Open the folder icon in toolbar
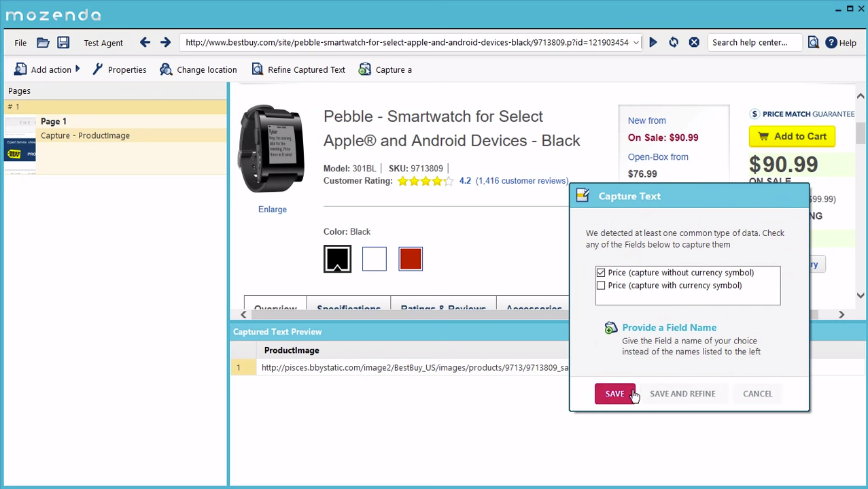 click(x=43, y=42)
